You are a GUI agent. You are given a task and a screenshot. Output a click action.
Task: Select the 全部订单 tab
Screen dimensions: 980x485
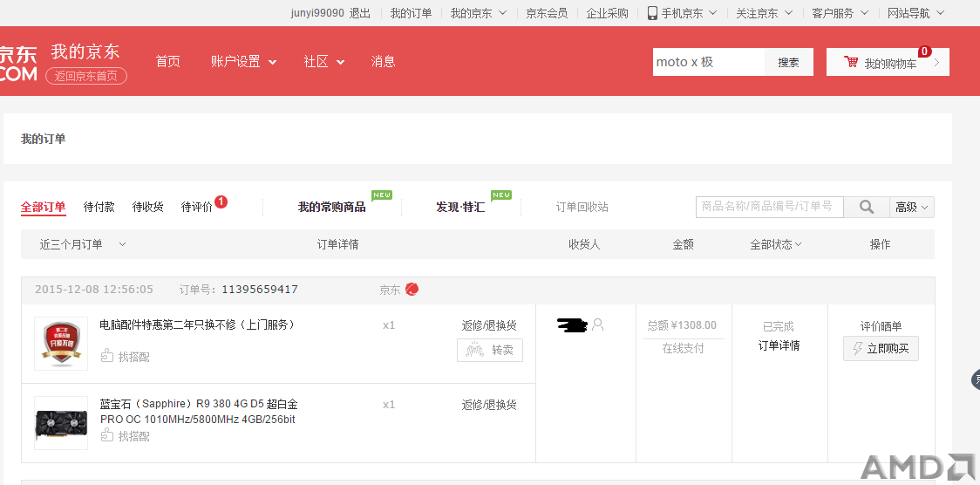tap(43, 207)
